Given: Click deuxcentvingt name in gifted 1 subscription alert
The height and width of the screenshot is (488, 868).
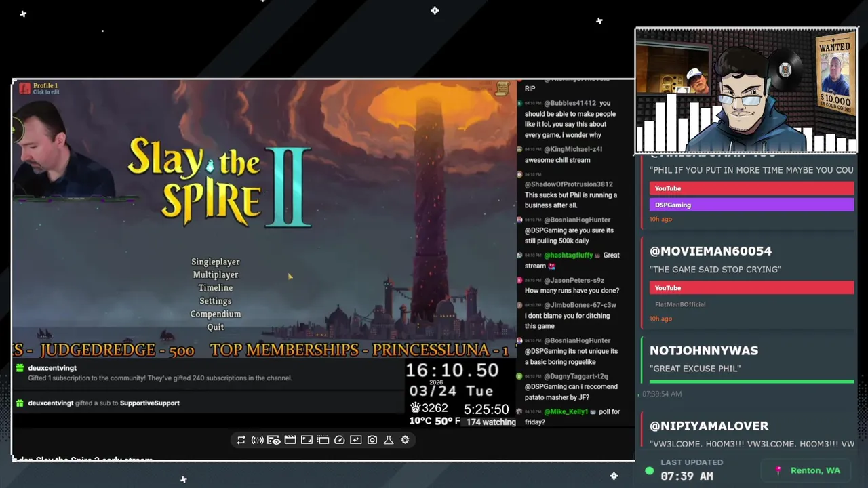Looking at the screenshot, I should click(52, 368).
